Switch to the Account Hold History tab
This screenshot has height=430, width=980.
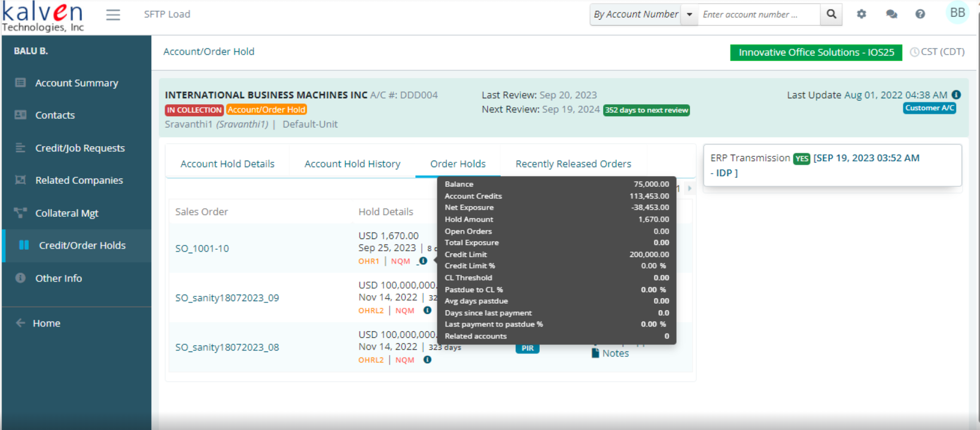click(352, 163)
